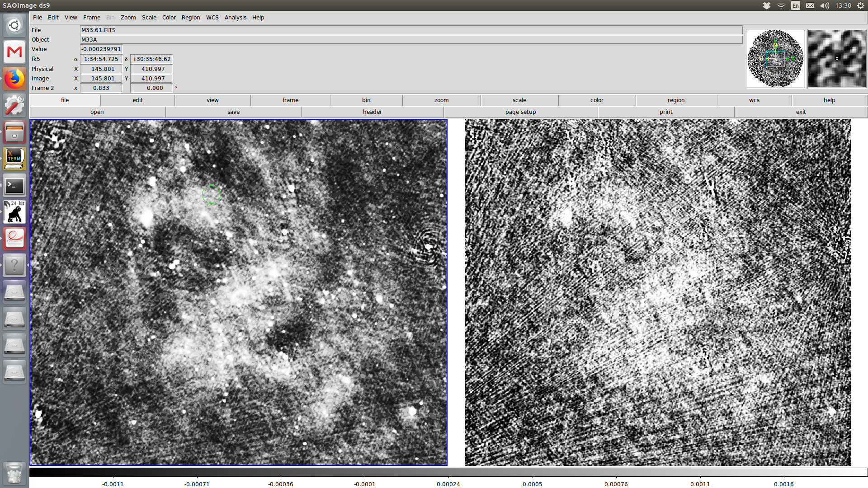Image resolution: width=868 pixels, height=488 pixels.
Task: Expand the Region menu dropdown
Action: (x=190, y=17)
